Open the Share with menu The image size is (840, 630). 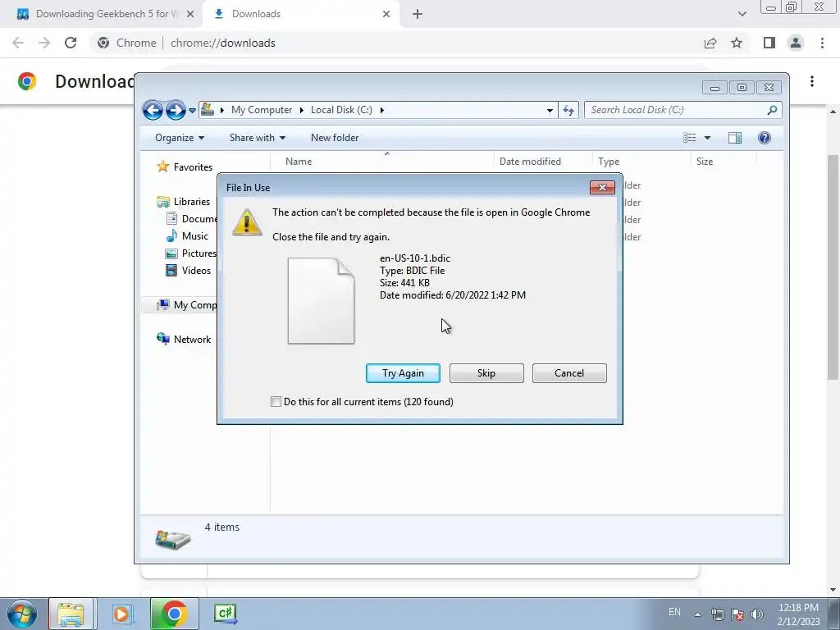[x=257, y=138]
